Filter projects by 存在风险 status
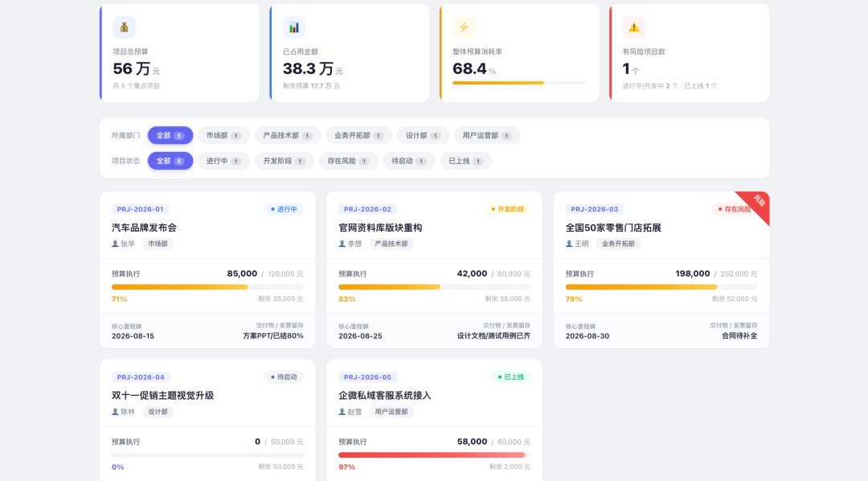The width and height of the screenshot is (868, 481). 348,161
